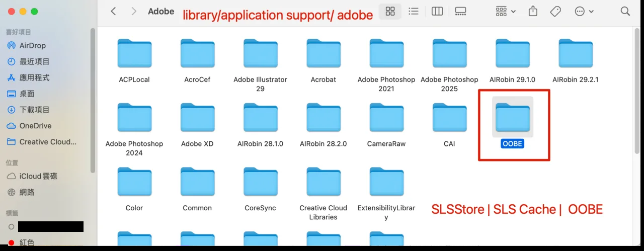
Task: Open the More actions menu
Action: (584, 11)
